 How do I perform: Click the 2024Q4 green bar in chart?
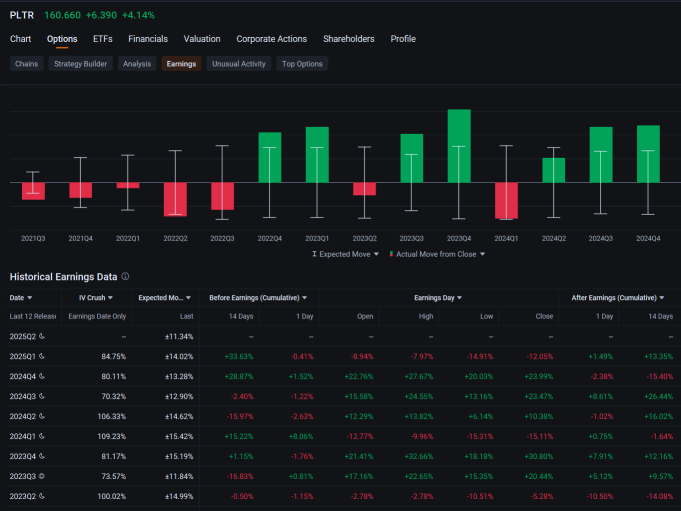(648, 154)
